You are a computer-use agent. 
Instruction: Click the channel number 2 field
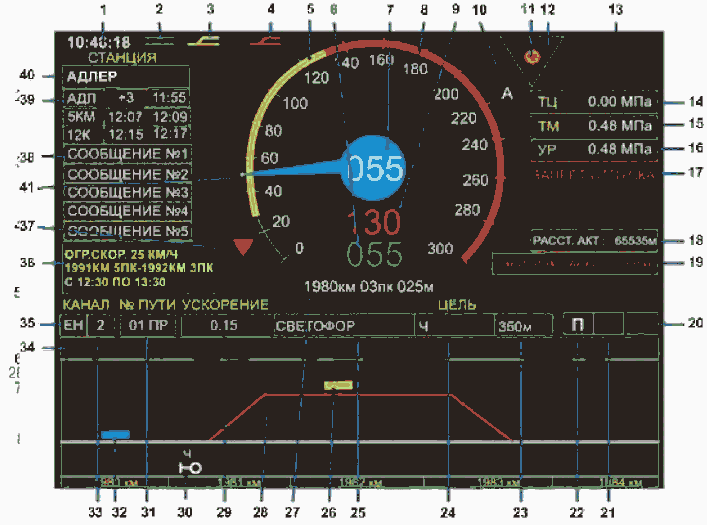point(101,325)
